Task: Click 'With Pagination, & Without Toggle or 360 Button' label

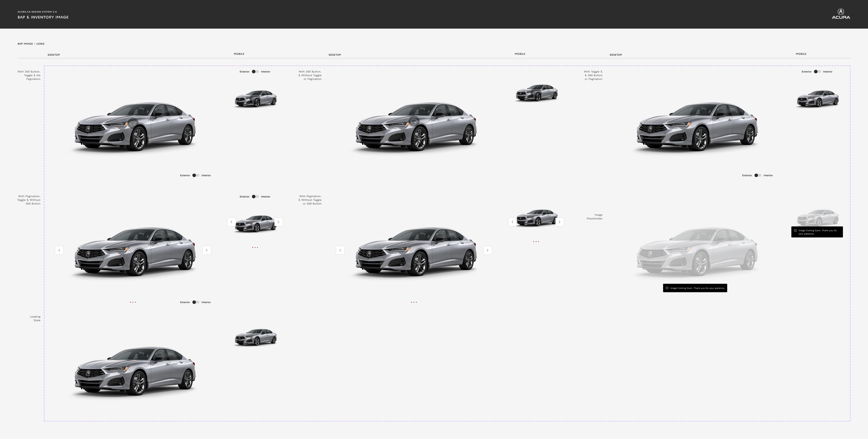Action: click(310, 200)
